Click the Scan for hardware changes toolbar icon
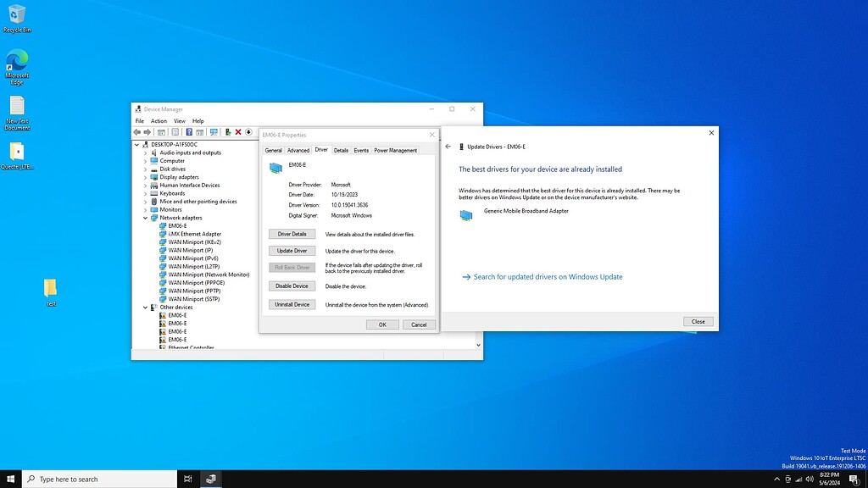Screen dimensions: 868x488 212,132
